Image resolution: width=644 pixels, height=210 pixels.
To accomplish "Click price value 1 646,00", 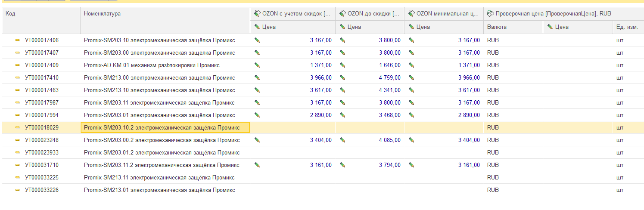I will [x=390, y=65].
